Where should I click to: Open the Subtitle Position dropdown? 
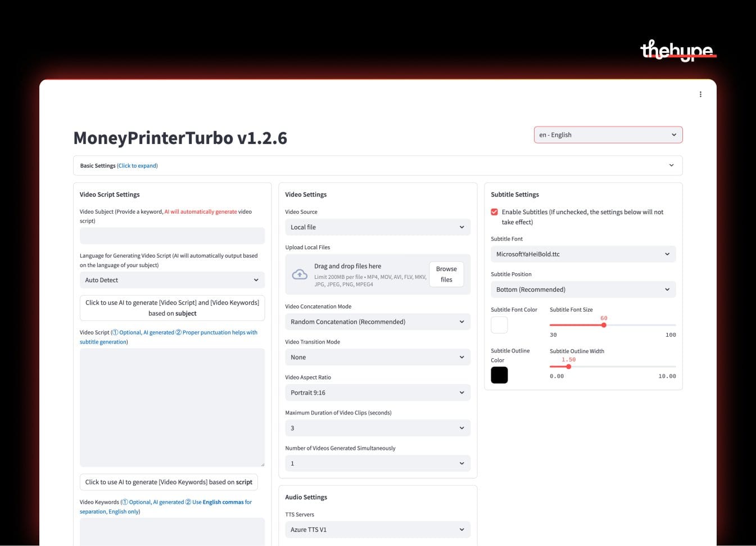[583, 290]
